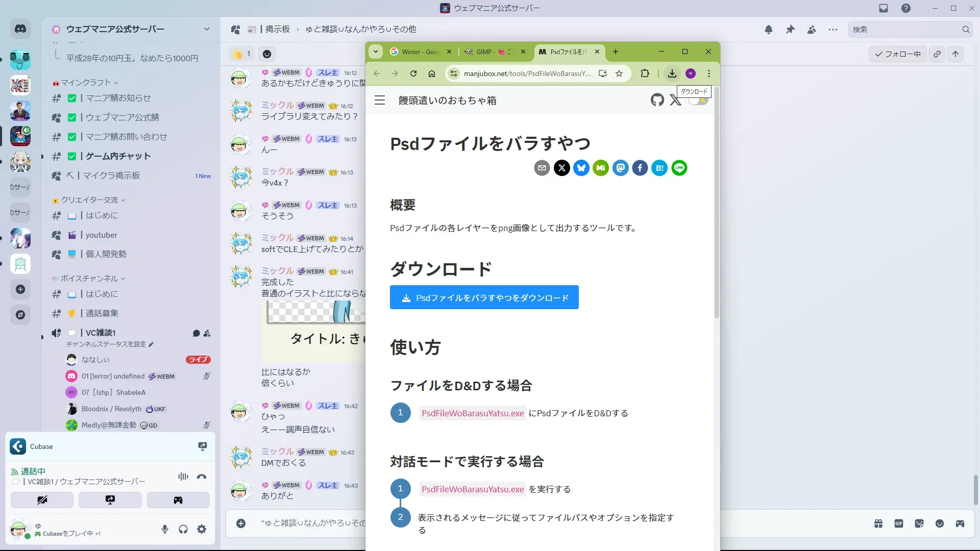Click the Psdファイルをバラすやつをダウンロード button

tap(484, 297)
